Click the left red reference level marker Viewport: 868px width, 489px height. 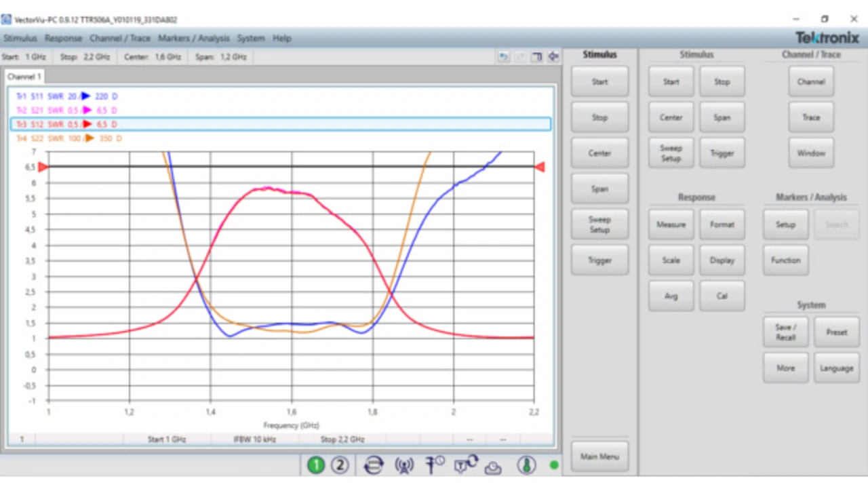[42, 167]
